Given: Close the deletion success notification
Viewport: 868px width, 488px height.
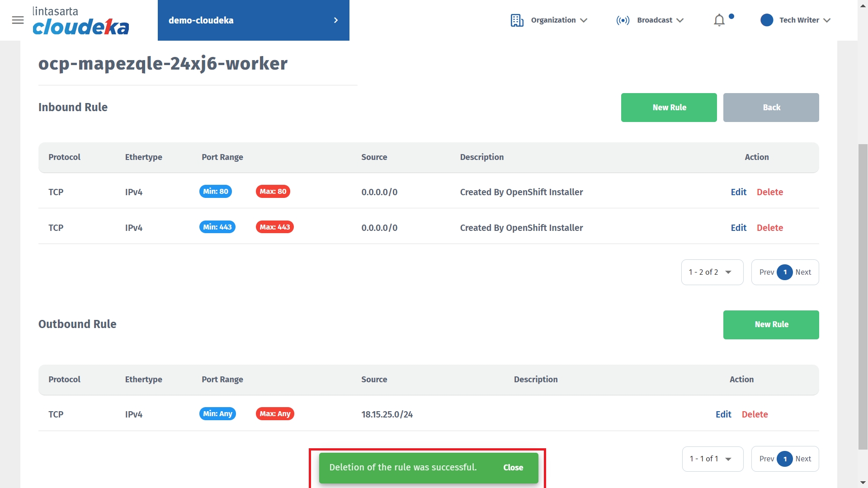Looking at the screenshot, I should click(513, 468).
